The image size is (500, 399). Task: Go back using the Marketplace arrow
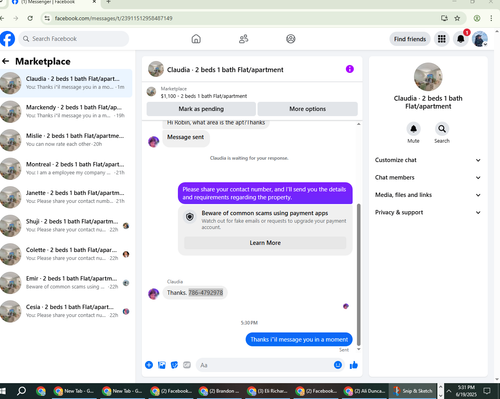(6, 61)
